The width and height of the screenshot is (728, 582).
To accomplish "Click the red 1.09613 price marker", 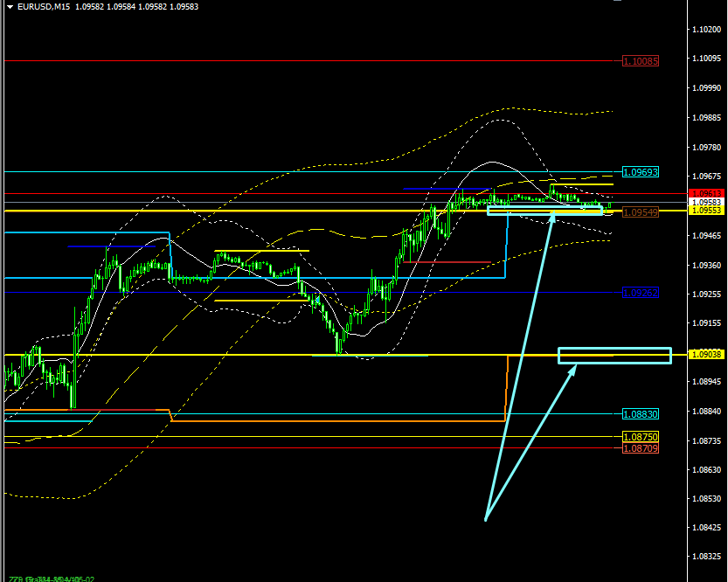I will point(707,193).
